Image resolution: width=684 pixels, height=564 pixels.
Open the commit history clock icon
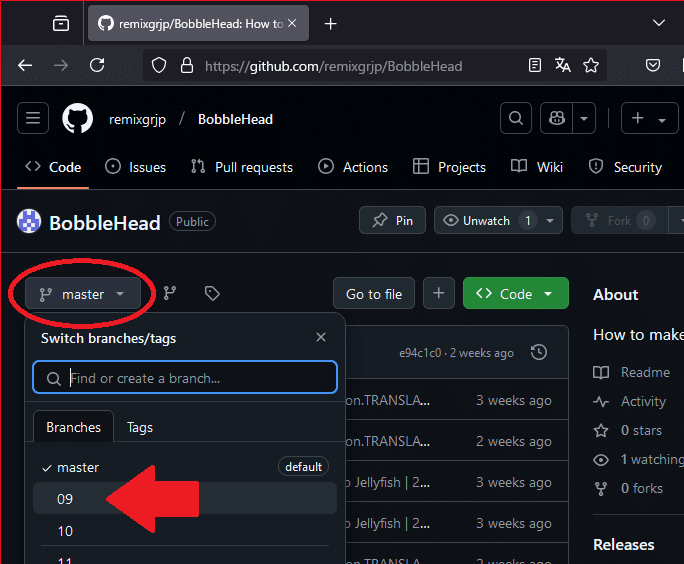tap(539, 352)
